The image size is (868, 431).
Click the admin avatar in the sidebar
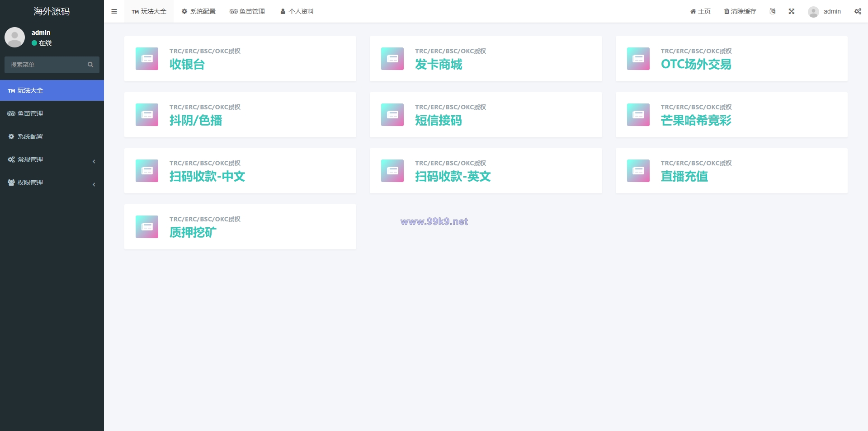[14, 37]
